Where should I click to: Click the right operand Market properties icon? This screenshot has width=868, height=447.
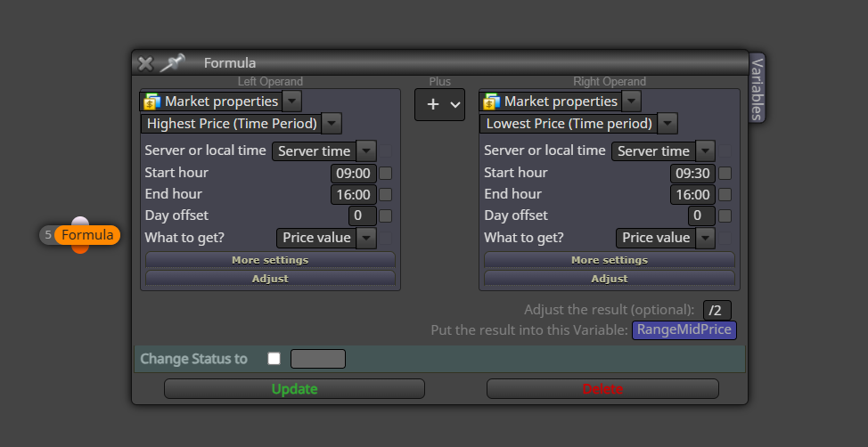point(491,102)
